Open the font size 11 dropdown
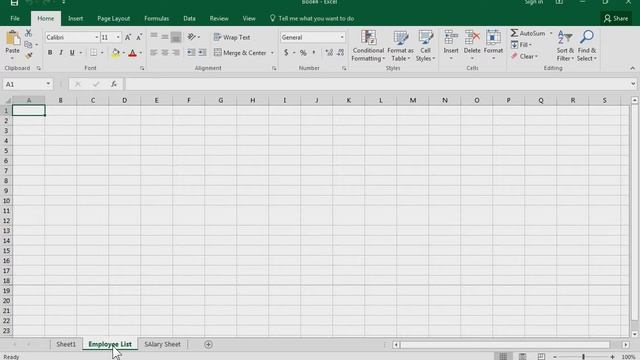This screenshot has height=360, width=640. tap(118, 37)
